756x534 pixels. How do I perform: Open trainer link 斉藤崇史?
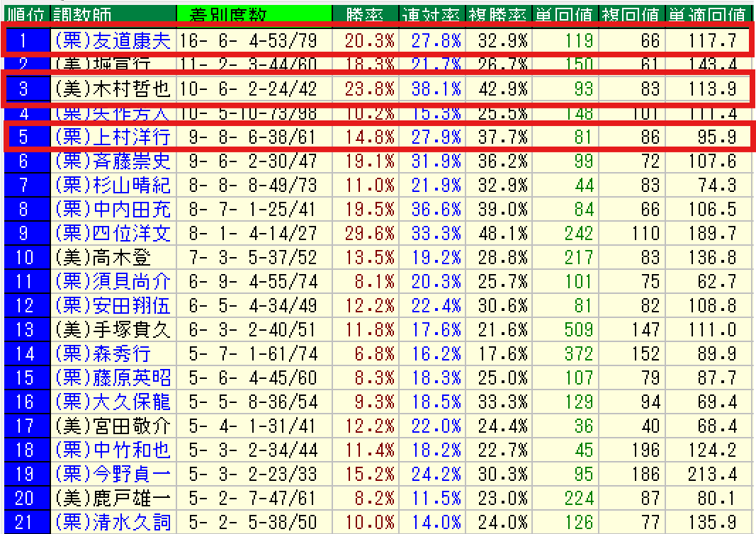(x=112, y=161)
